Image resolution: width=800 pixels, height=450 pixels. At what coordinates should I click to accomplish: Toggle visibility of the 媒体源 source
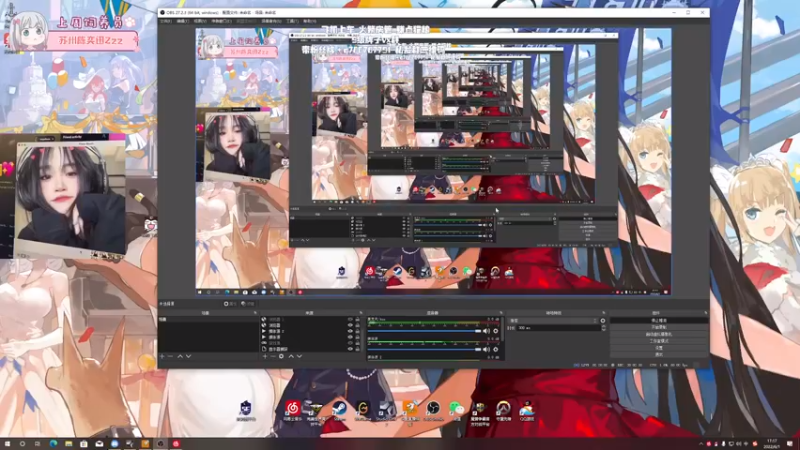[350, 337]
